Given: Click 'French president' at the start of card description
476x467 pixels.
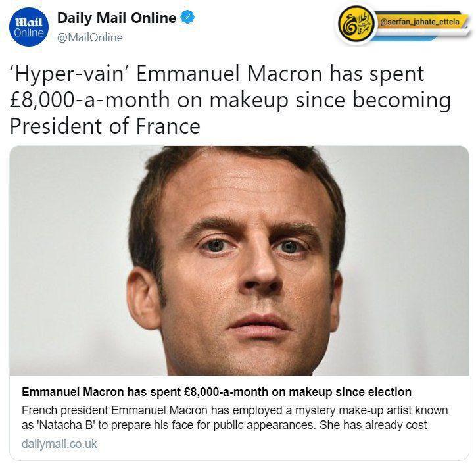Looking at the screenshot, I should click(64, 411).
